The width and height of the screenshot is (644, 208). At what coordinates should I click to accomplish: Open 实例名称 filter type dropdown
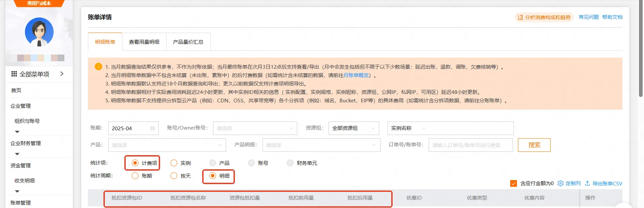pyautogui.click(x=408, y=128)
